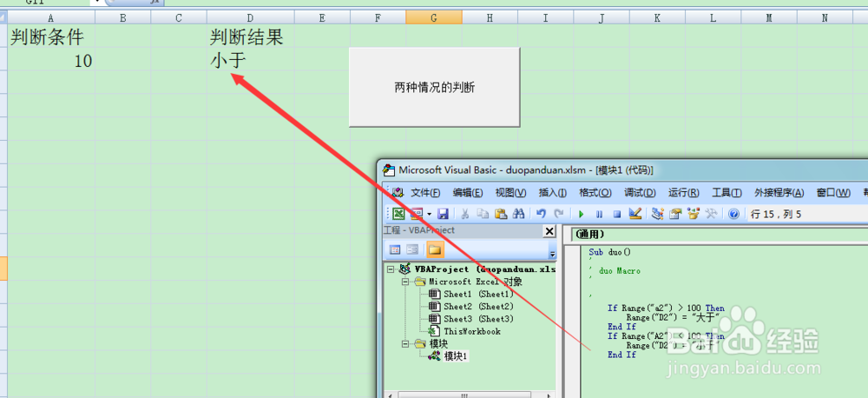Save the workbook with the floppy icon
This screenshot has width=868, height=398.
443,214
